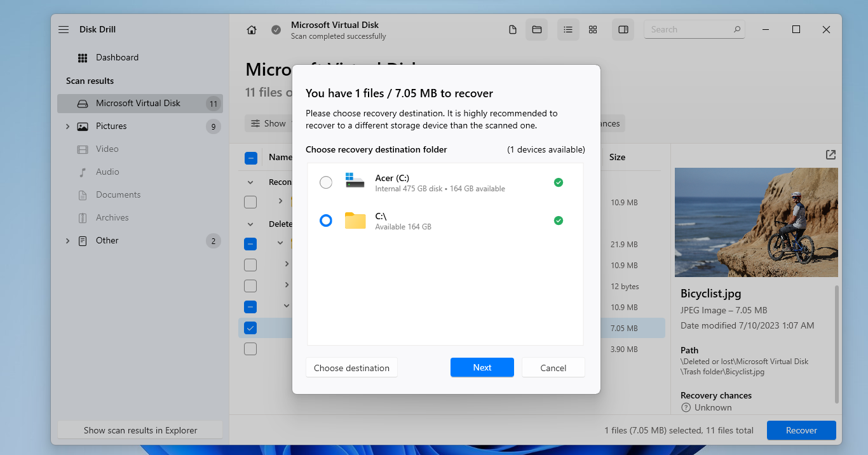
Task: Click the Microsoft Virtual Disk drive icon
Action: click(83, 104)
